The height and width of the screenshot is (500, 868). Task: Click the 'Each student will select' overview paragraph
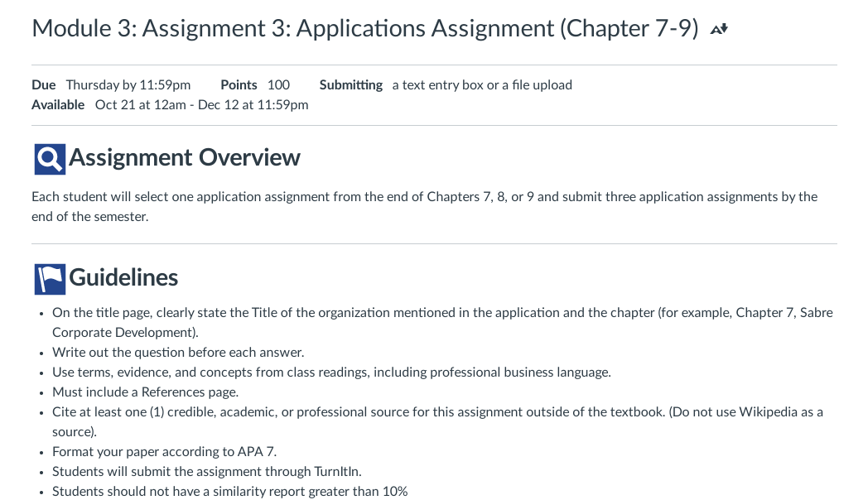click(425, 207)
